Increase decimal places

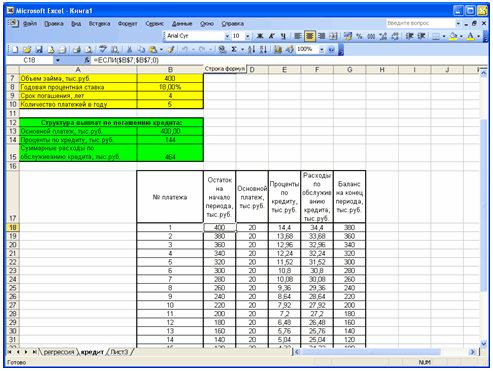point(383,36)
